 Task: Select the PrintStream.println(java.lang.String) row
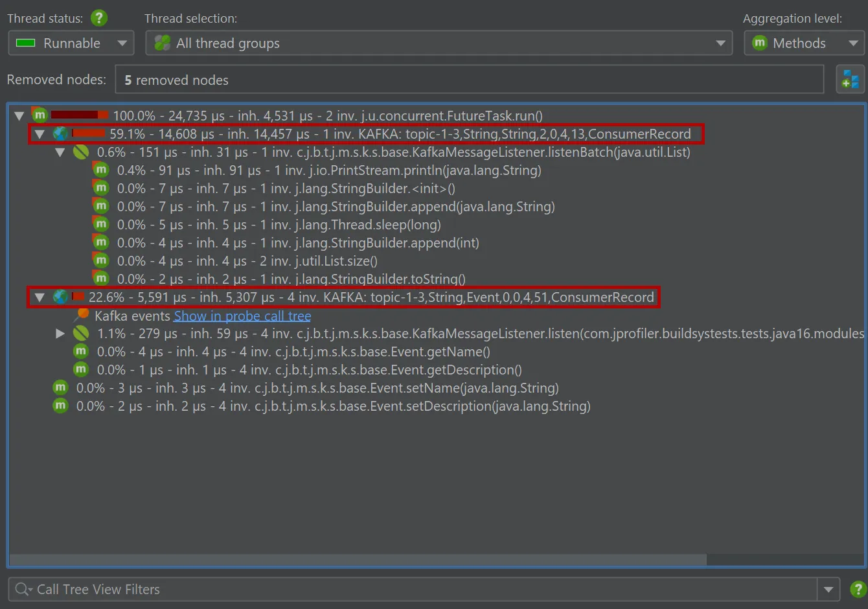[329, 170]
